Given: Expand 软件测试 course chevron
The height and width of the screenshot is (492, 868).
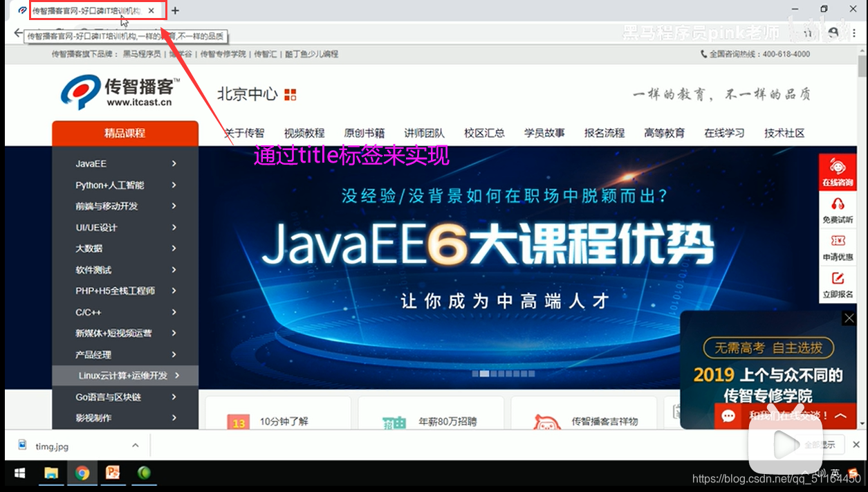Looking at the screenshot, I should coord(174,270).
